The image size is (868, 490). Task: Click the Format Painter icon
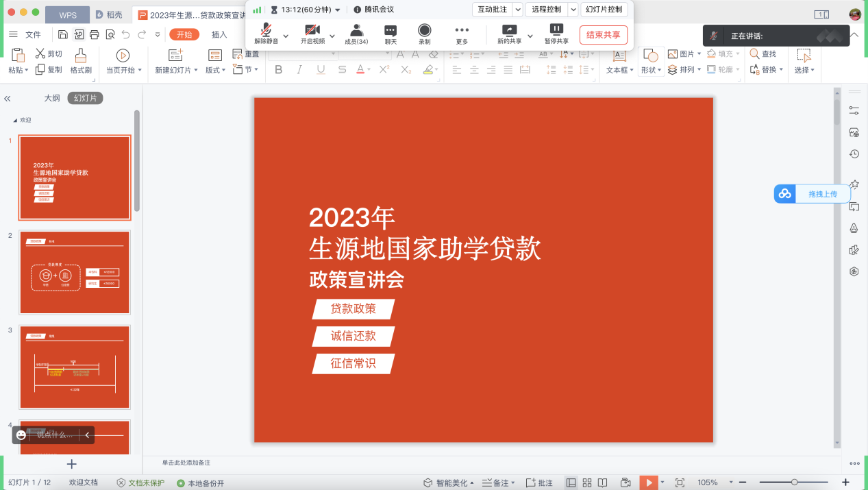point(81,60)
